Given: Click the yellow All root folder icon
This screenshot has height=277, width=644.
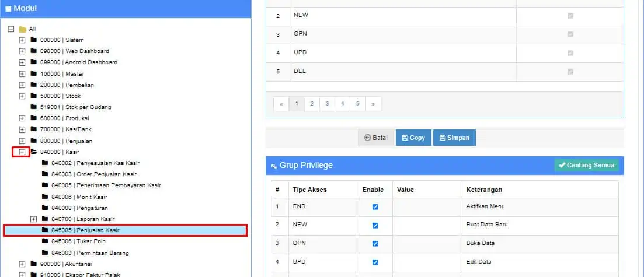Looking at the screenshot, I should [22, 29].
